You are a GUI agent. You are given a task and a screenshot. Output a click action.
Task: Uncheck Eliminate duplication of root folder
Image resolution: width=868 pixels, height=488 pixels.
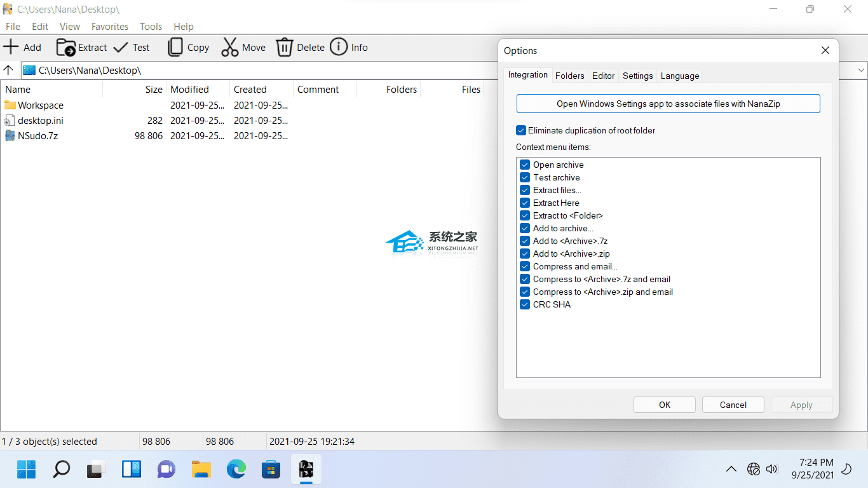pyautogui.click(x=521, y=130)
